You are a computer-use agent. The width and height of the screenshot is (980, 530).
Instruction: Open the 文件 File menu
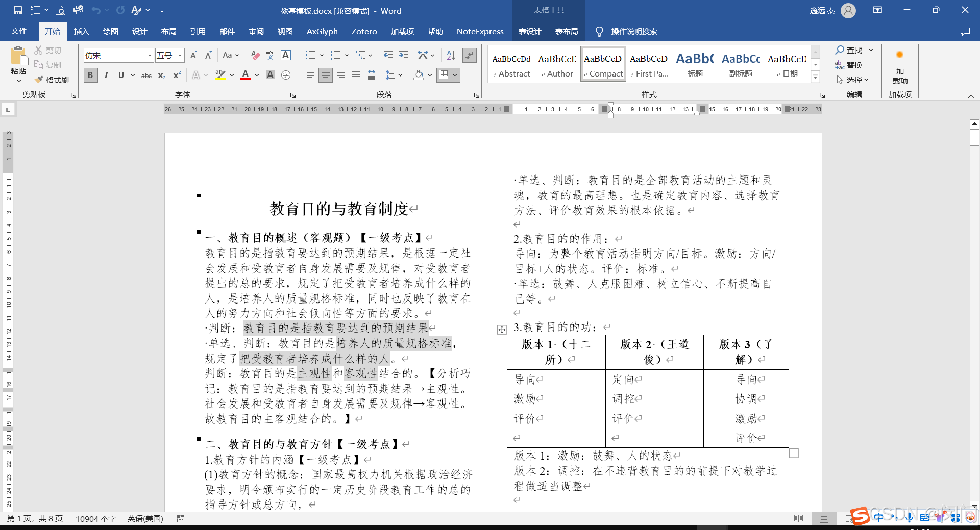click(19, 32)
